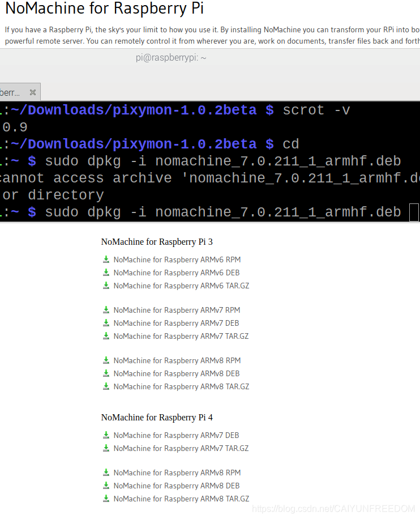Image resolution: width=420 pixels, height=519 pixels.
Task: Click the 'scrot -v' command in the terminal
Action: click(316, 110)
